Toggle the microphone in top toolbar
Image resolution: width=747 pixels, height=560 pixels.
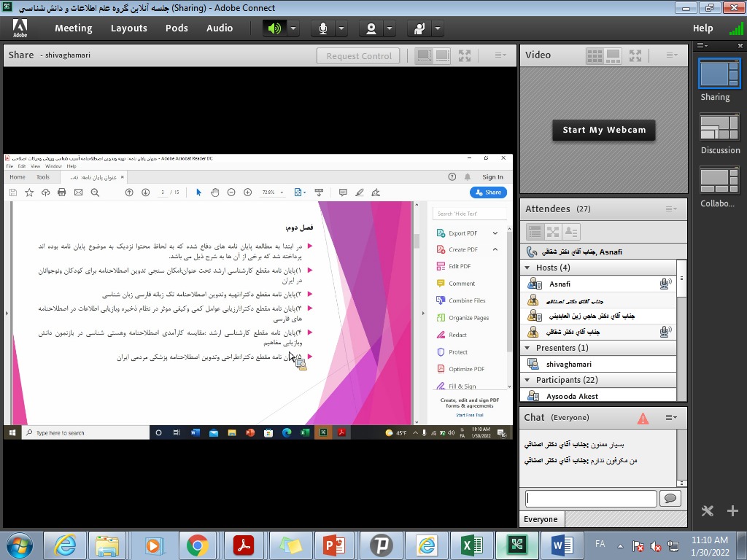coord(322,28)
